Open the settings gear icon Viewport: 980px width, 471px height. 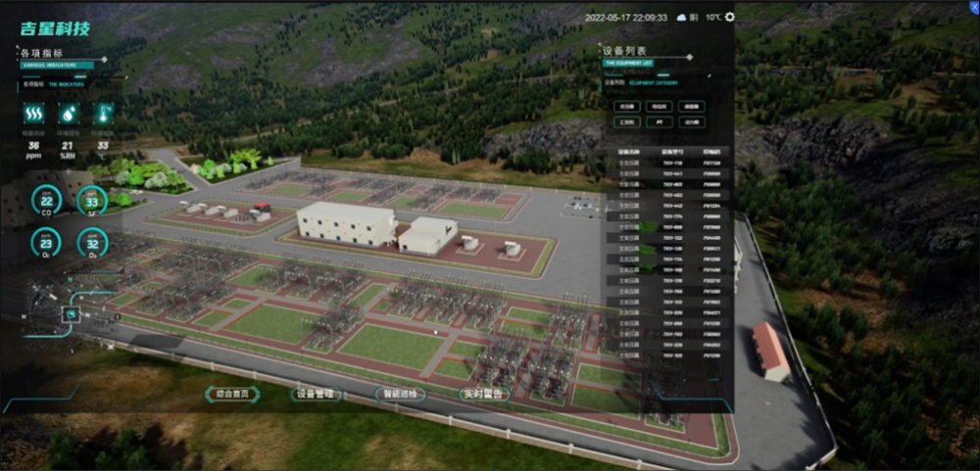click(x=729, y=18)
